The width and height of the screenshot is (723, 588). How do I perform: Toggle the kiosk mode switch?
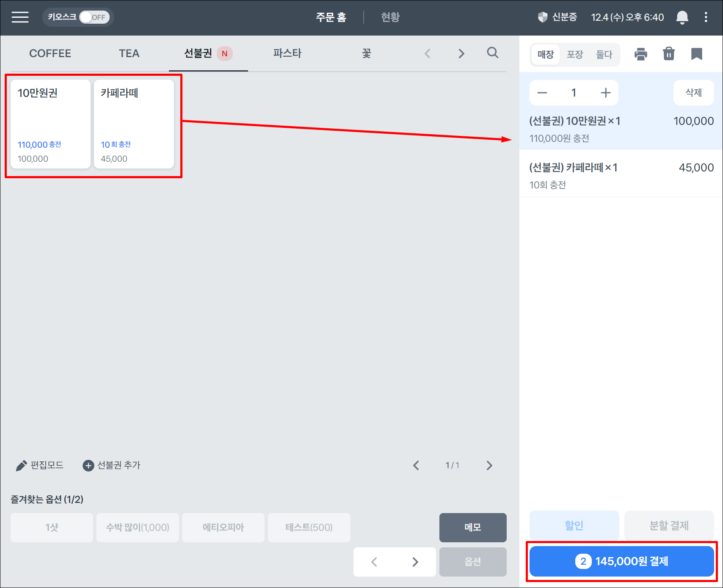pos(94,17)
